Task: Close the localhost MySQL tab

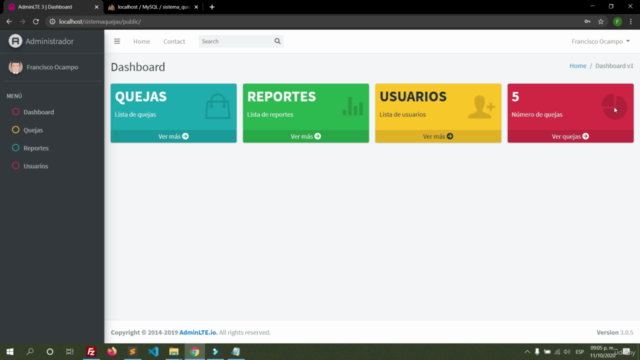Action: point(196,7)
